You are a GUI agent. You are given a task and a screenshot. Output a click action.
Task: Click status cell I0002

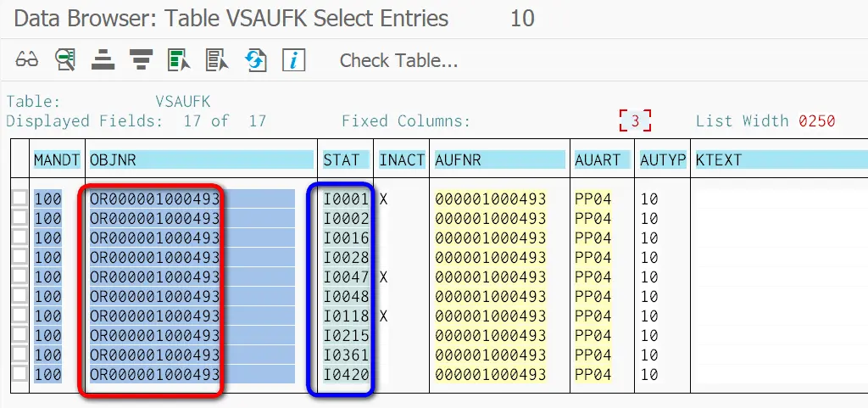(x=346, y=218)
